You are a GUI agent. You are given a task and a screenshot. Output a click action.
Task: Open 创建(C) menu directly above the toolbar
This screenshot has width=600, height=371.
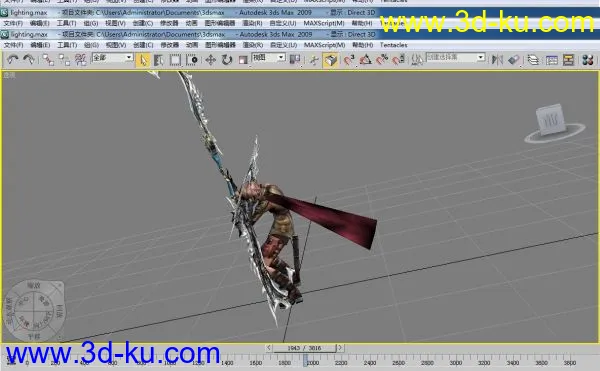click(143, 45)
